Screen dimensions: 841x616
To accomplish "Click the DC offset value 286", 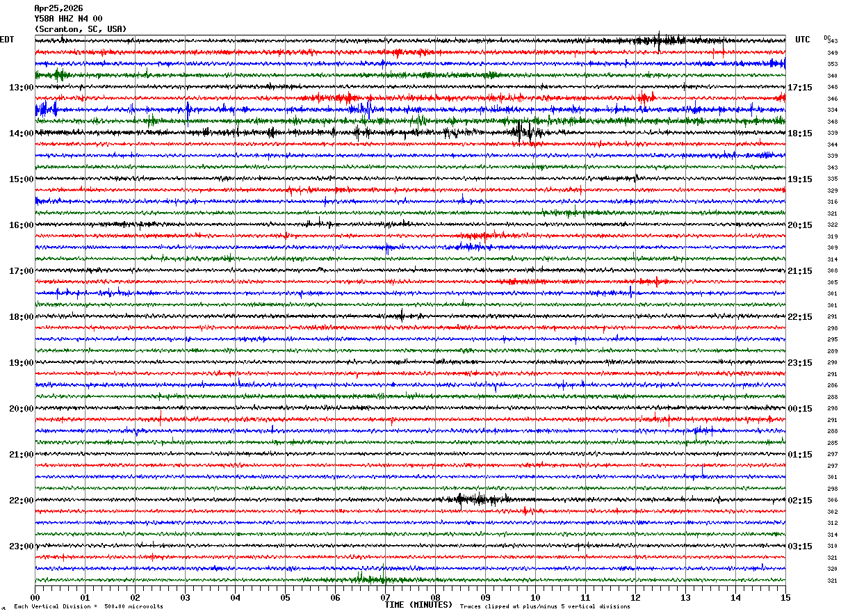I will (x=832, y=385).
